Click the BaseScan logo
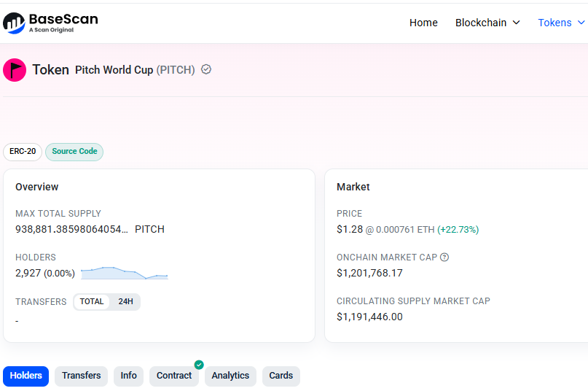 50,23
